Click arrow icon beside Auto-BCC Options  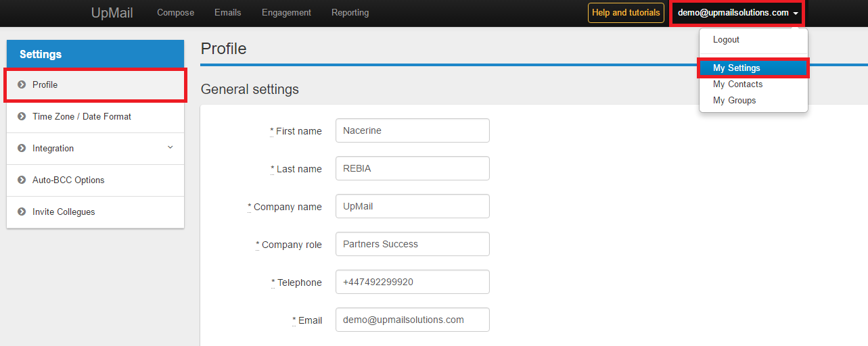[x=22, y=180]
